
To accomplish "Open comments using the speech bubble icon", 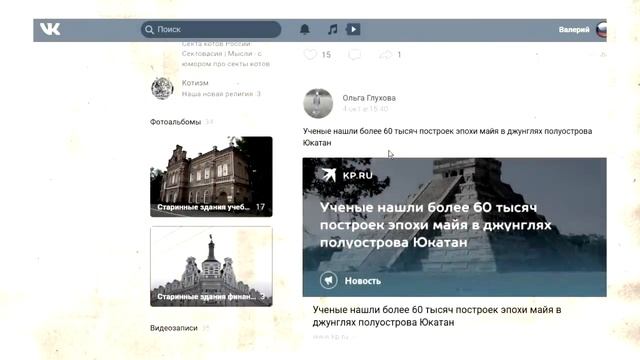I will [354, 55].
